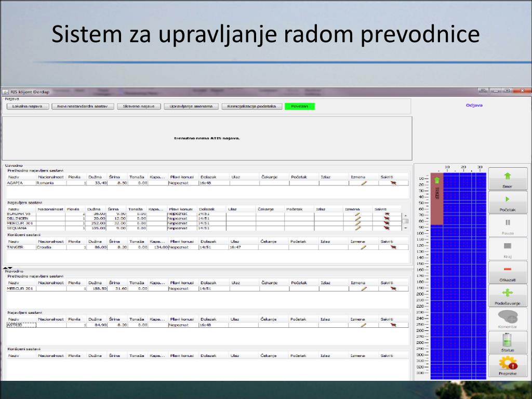
Task: Edit the MERCUR 201 downstream row
Action: click(x=364, y=289)
